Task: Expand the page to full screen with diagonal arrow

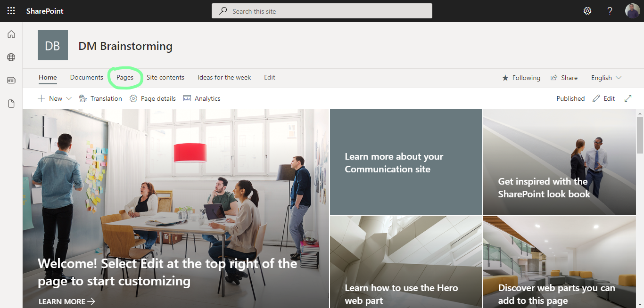Action: [x=628, y=98]
